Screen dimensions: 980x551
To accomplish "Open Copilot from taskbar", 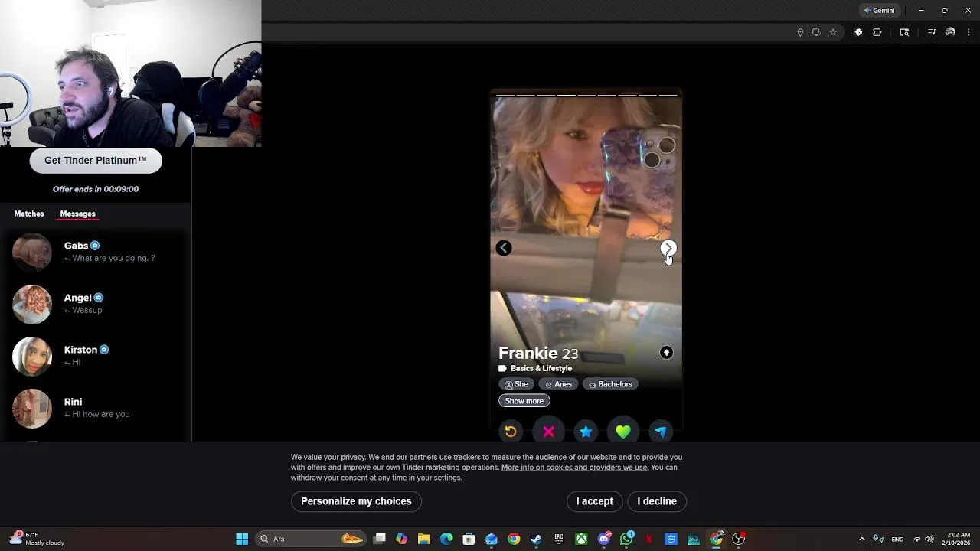I will pyautogui.click(x=401, y=539).
